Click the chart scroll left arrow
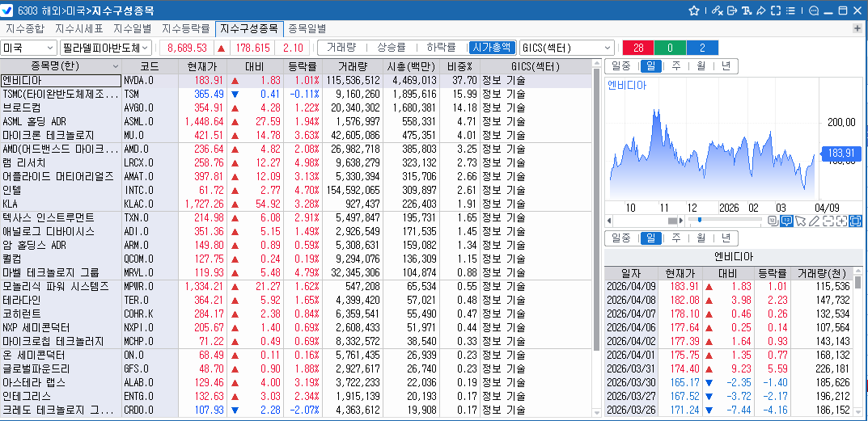The image size is (868, 421). click(609, 221)
